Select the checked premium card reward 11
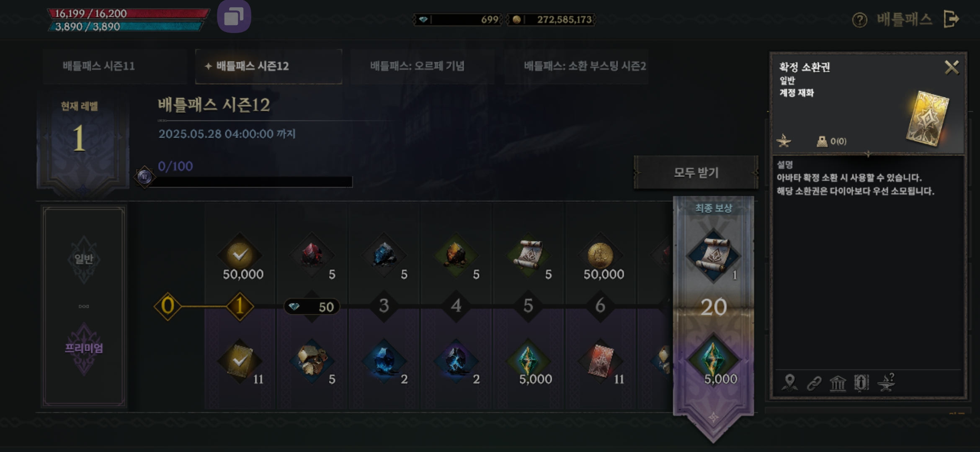Screen dimensions: 980x452 tap(240, 361)
